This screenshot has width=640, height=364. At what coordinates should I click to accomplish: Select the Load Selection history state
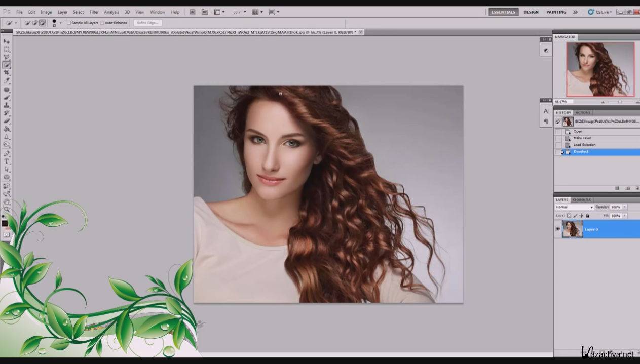[584, 145]
